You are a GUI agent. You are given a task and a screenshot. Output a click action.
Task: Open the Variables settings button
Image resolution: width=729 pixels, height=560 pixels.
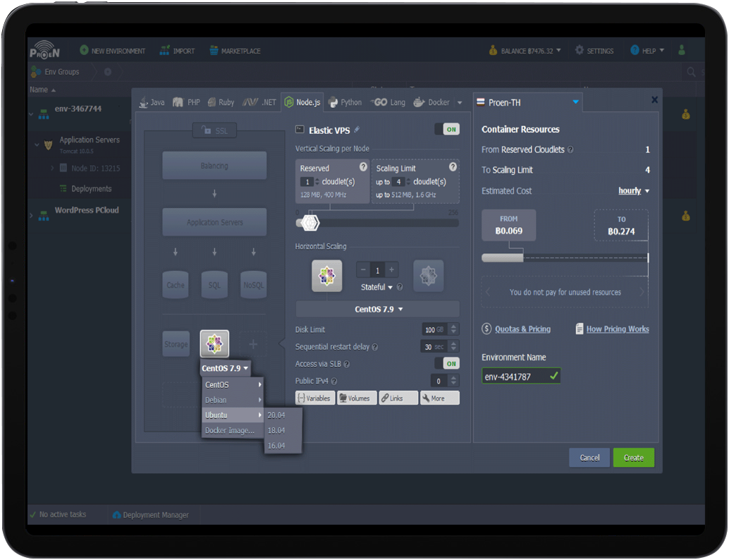point(314,398)
